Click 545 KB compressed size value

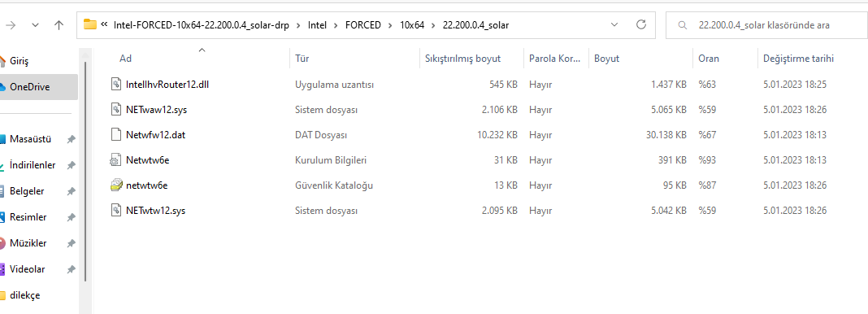503,85
